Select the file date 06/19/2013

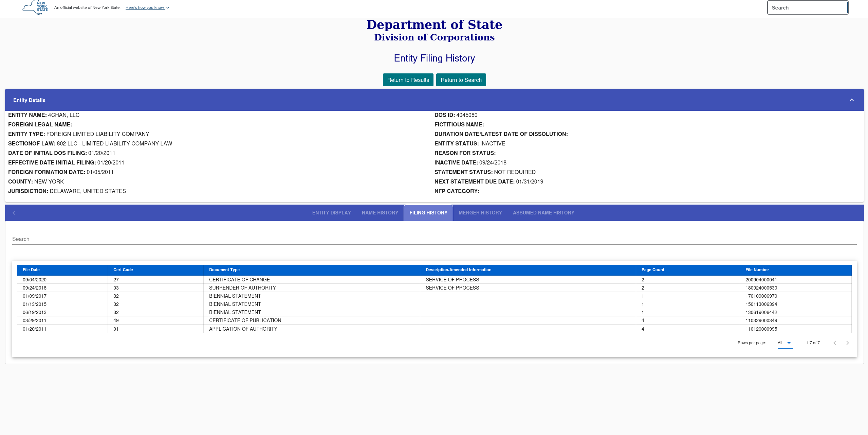(35, 312)
